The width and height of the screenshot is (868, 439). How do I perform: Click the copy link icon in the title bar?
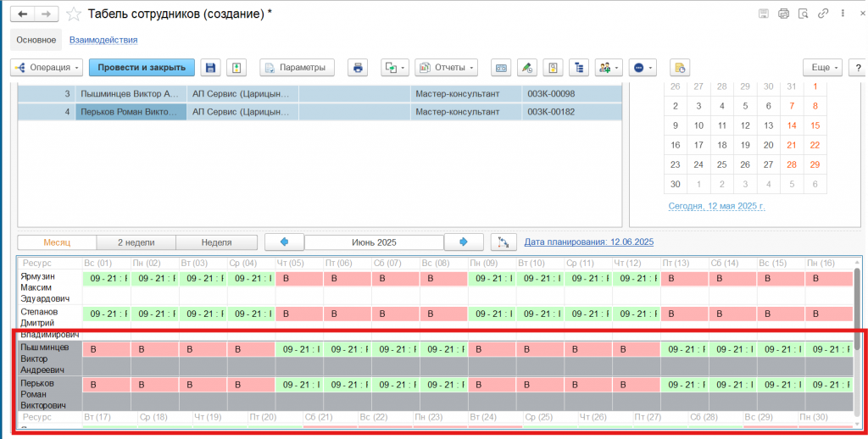[x=822, y=14]
